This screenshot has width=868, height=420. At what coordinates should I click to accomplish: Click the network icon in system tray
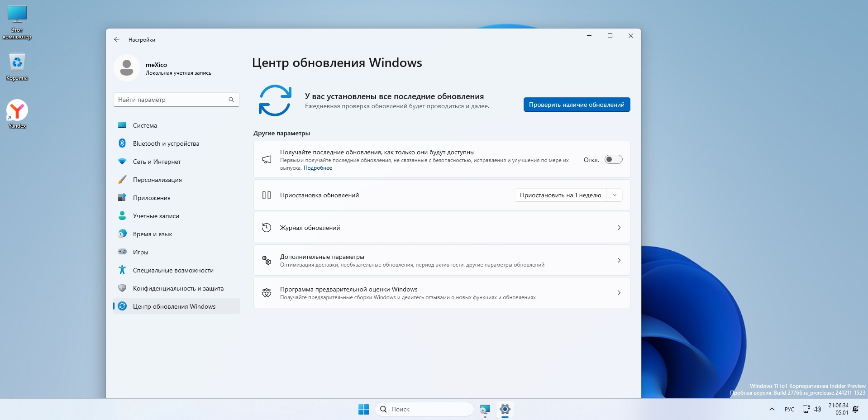tap(806, 409)
